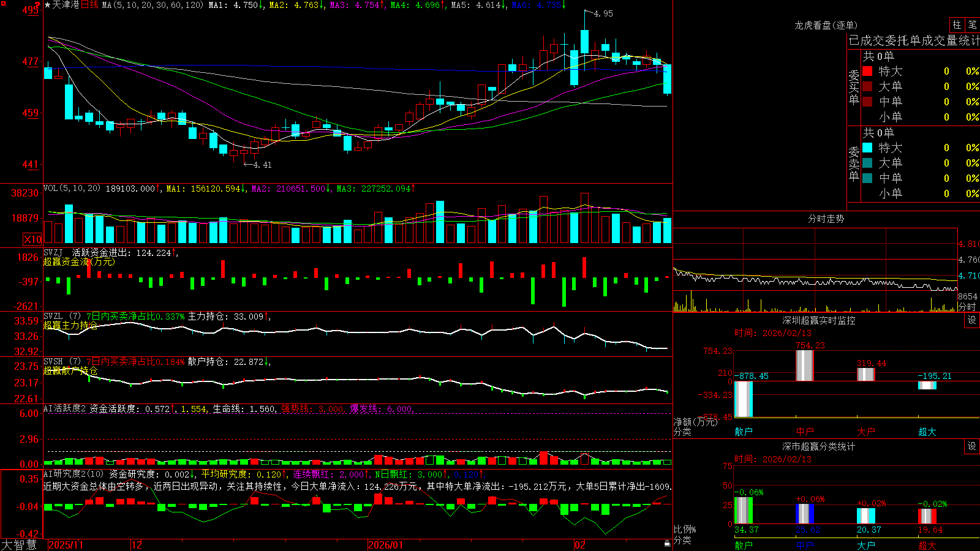Click the AI活跃度2 indicator label
Viewport: 980px width, 551px height.
(x=64, y=408)
